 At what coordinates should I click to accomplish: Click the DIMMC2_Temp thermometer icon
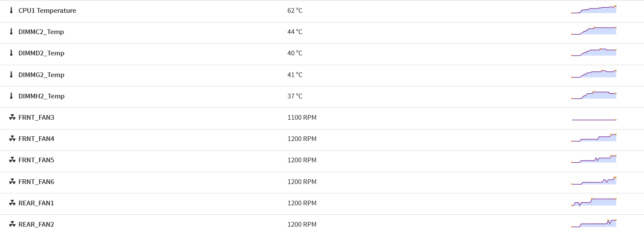point(11,32)
